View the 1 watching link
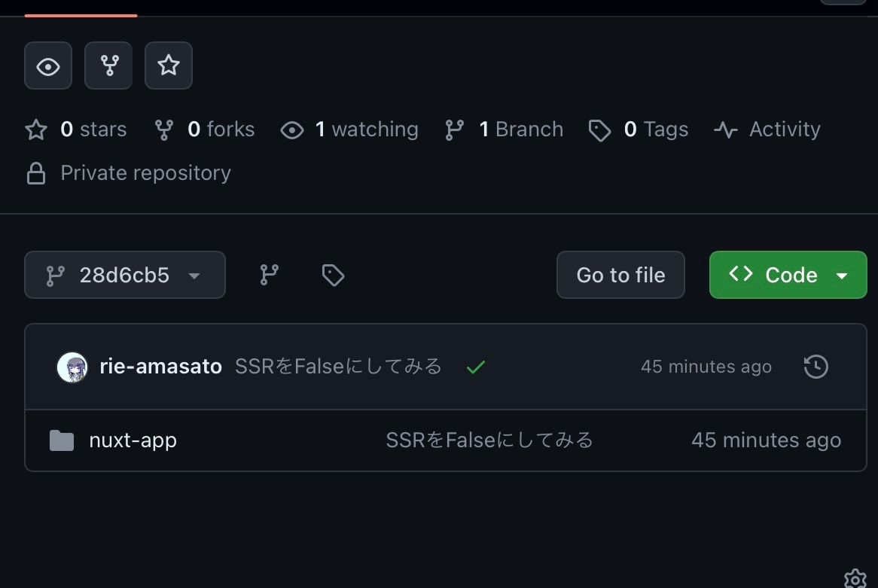 [x=349, y=129]
